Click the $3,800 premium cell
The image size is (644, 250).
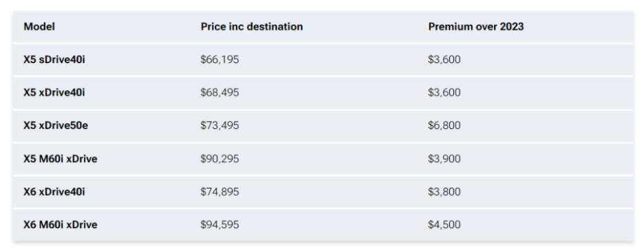click(444, 192)
